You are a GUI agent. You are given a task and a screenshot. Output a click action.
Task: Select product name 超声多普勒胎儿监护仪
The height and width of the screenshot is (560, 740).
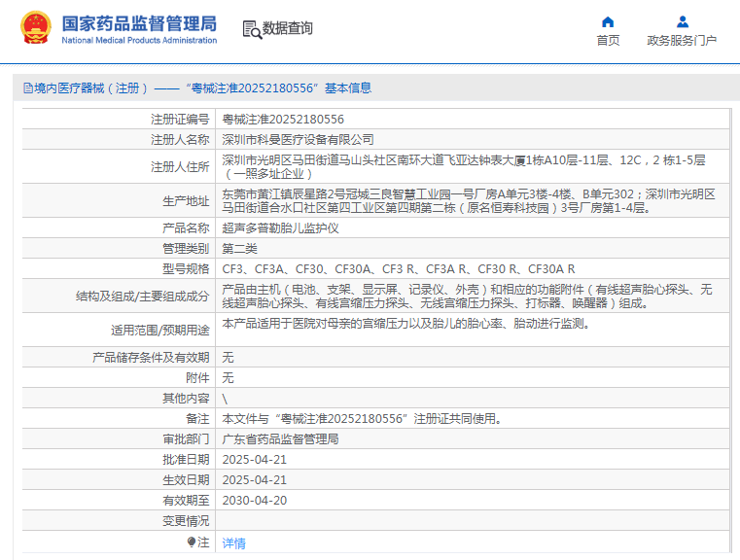(x=280, y=228)
